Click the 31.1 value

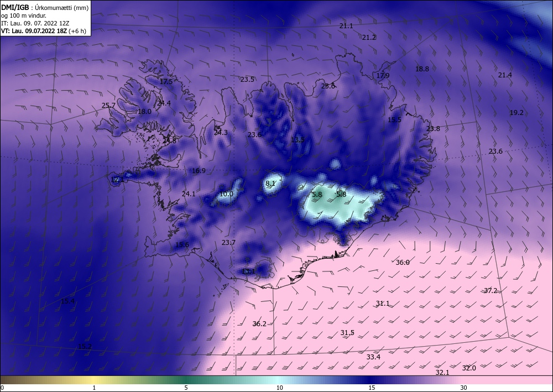[x=382, y=304]
